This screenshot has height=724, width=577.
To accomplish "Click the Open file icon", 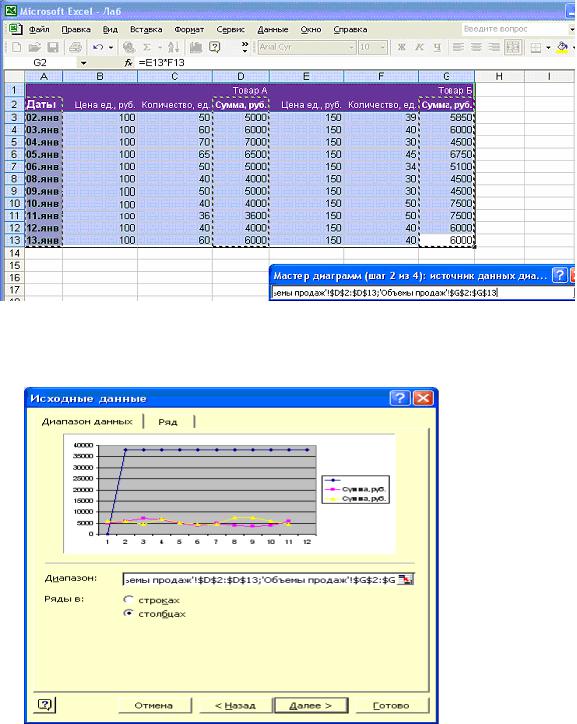I will tap(34, 47).
